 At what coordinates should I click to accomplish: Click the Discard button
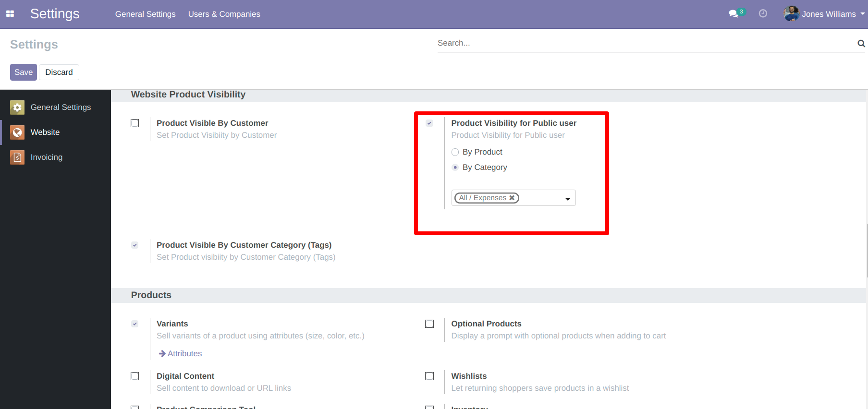59,72
